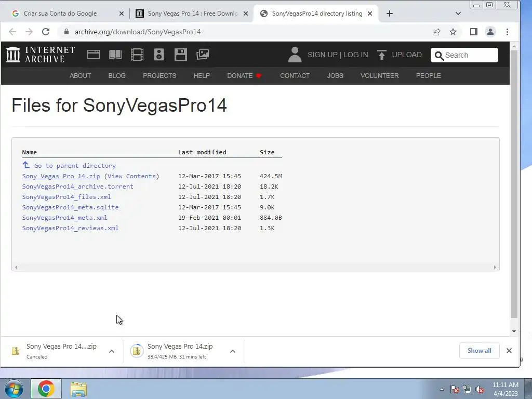This screenshot has height=399, width=532.
Task: Click the Show all downloads button
Action: [479, 351]
